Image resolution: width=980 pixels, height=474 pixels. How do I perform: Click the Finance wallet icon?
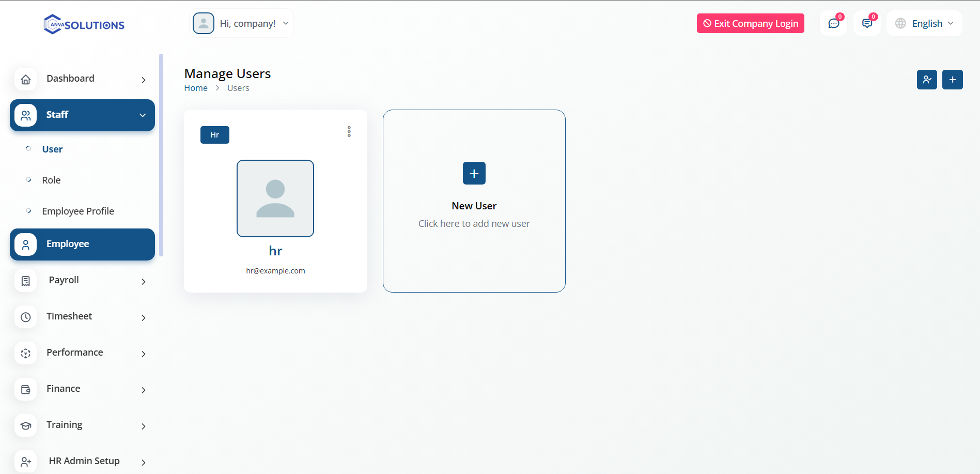click(x=26, y=390)
